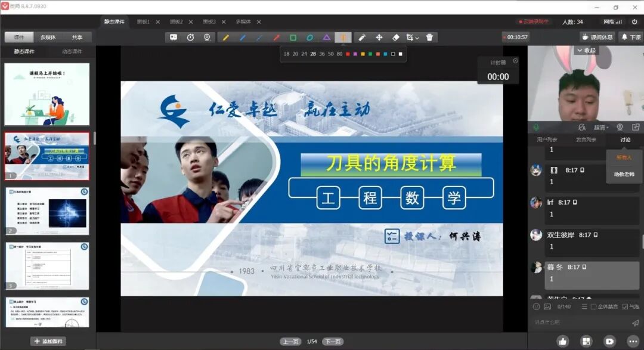This screenshot has width=644, height=350.
Task: Click the 下一页 next page button
Action: click(333, 342)
